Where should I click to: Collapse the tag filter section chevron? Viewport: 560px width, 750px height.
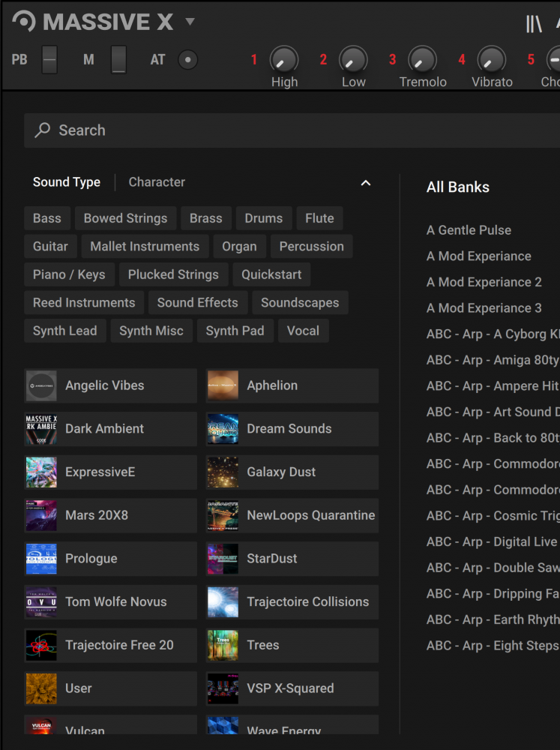(365, 183)
